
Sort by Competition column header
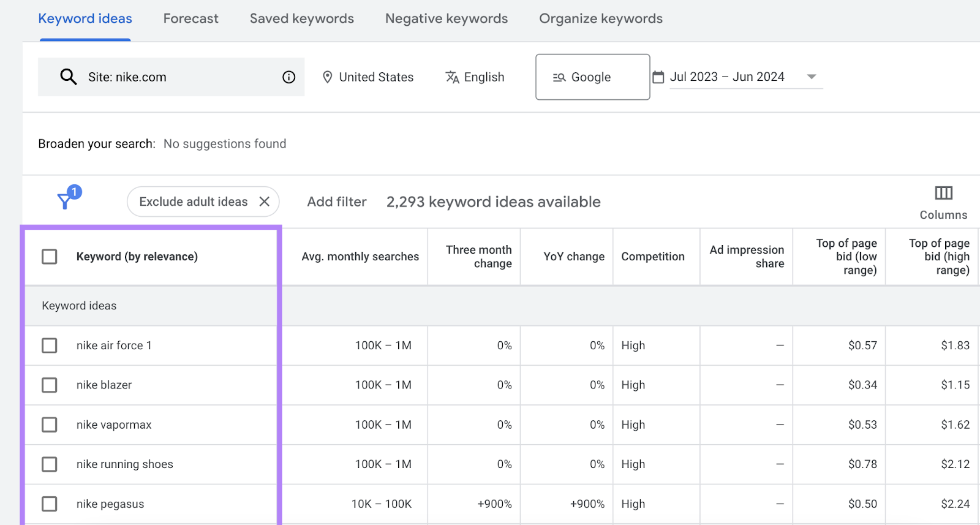tap(653, 257)
